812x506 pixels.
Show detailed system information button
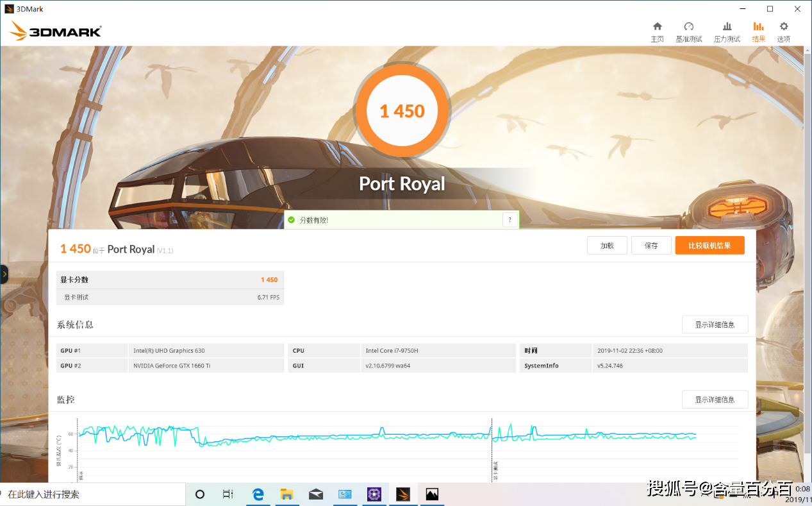click(715, 325)
